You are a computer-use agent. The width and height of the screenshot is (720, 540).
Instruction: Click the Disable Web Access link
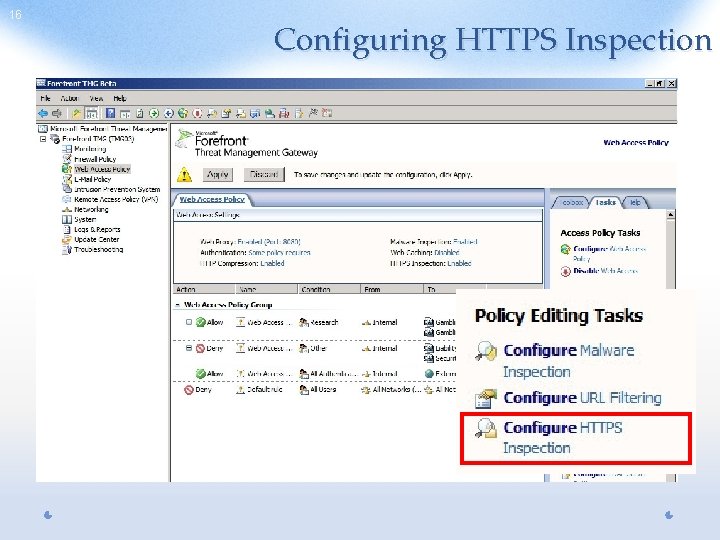tap(605, 271)
